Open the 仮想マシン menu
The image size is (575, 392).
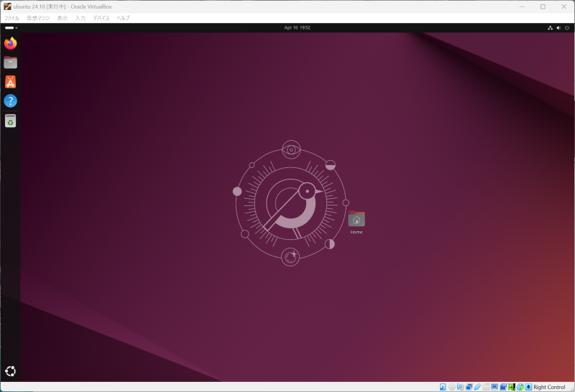[38, 18]
